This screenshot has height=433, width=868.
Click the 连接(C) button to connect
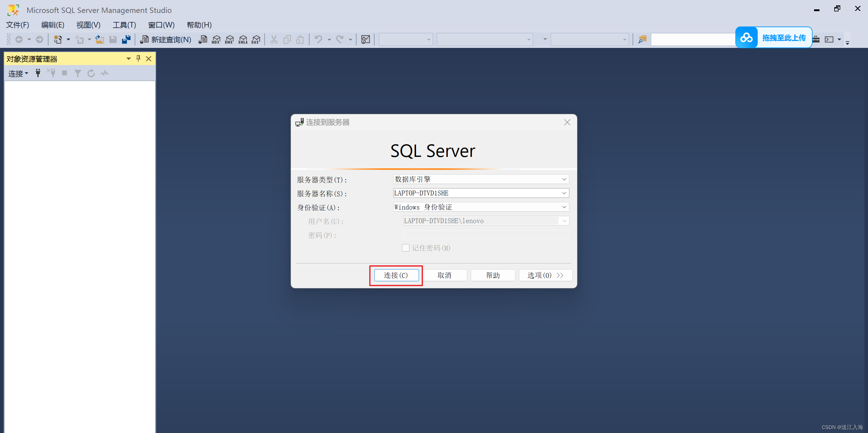tap(396, 275)
